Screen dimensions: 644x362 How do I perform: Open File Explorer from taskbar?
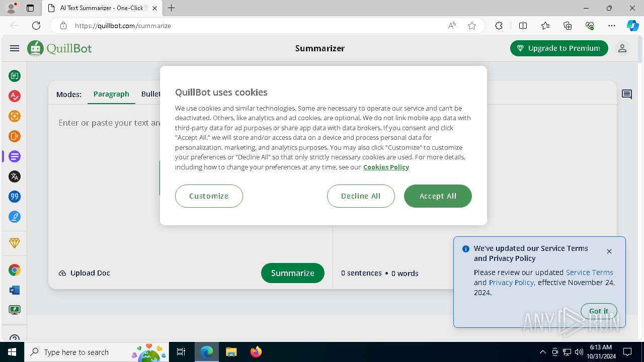tap(231, 352)
